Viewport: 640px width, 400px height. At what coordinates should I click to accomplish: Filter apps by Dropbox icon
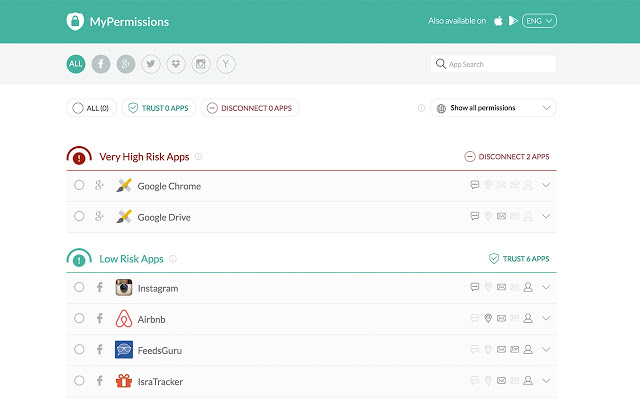point(176,64)
